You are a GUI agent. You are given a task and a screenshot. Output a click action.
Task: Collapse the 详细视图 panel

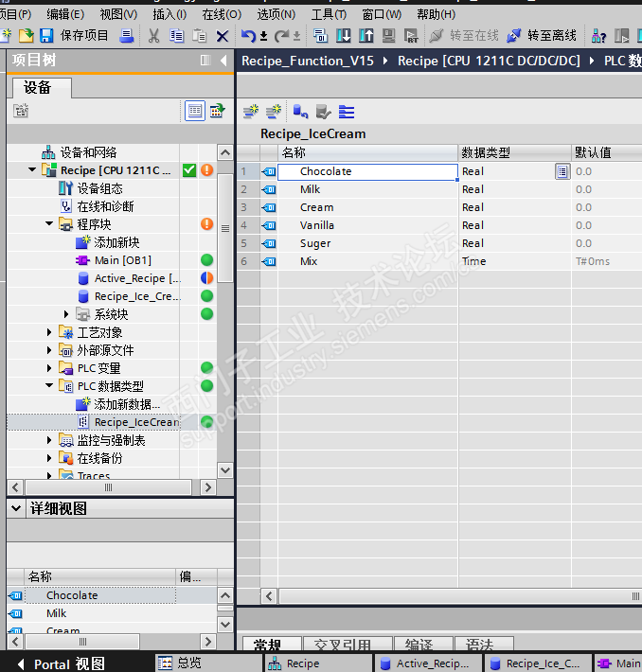point(16,508)
